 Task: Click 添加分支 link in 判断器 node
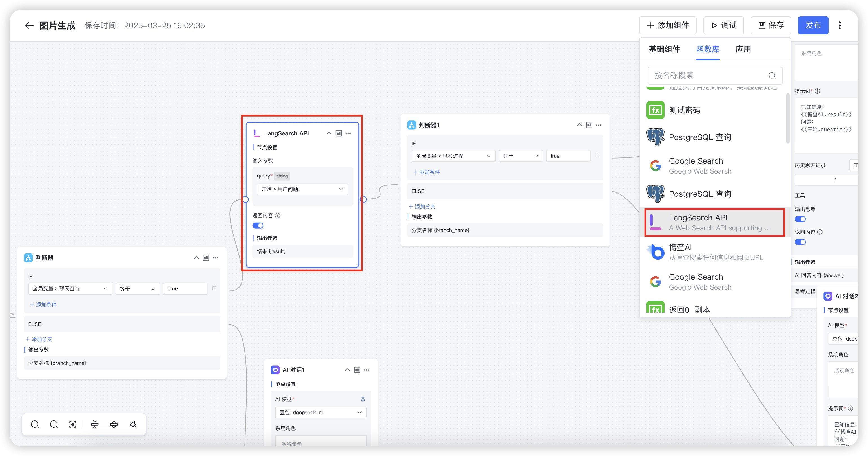click(39, 339)
